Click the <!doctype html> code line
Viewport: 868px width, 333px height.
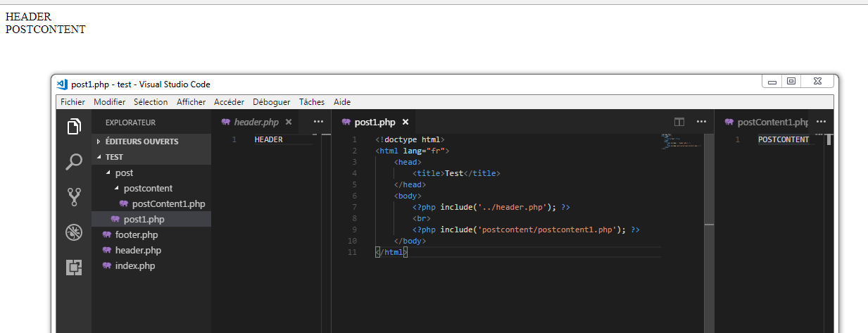click(410, 139)
